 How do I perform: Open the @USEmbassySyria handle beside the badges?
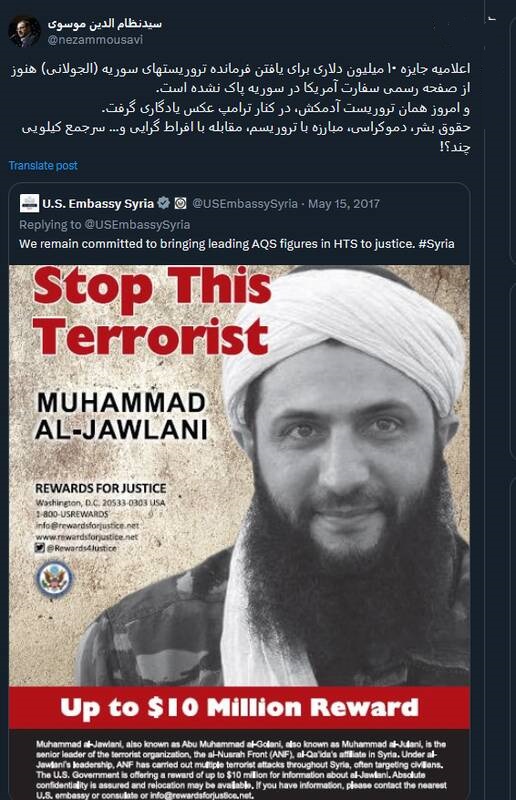pos(245,204)
